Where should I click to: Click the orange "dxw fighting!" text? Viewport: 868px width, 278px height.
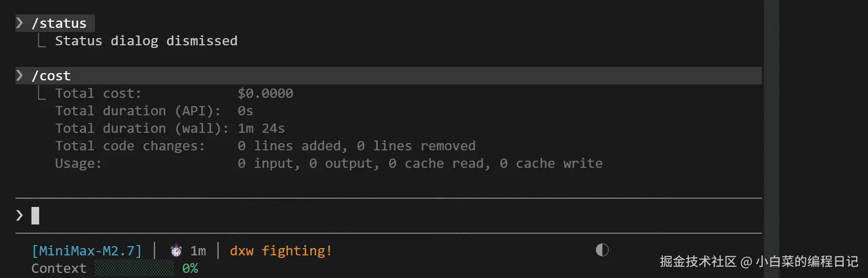pyautogui.click(x=281, y=251)
